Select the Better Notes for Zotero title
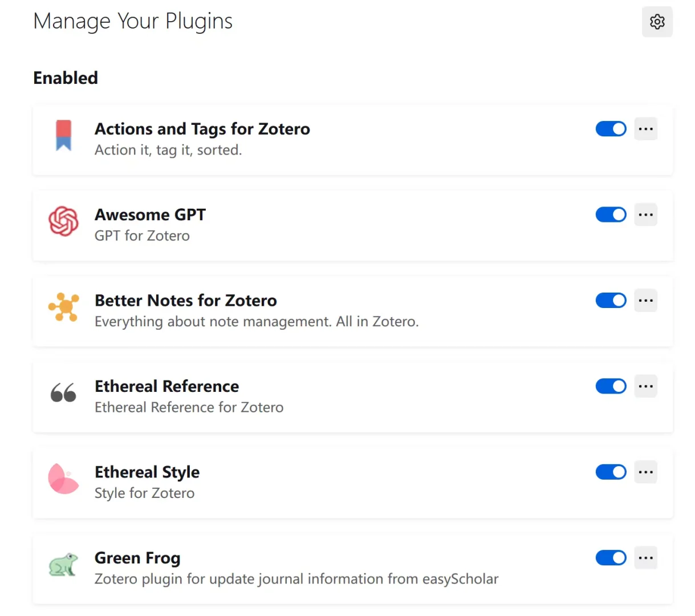The image size is (695, 616). click(x=186, y=301)
